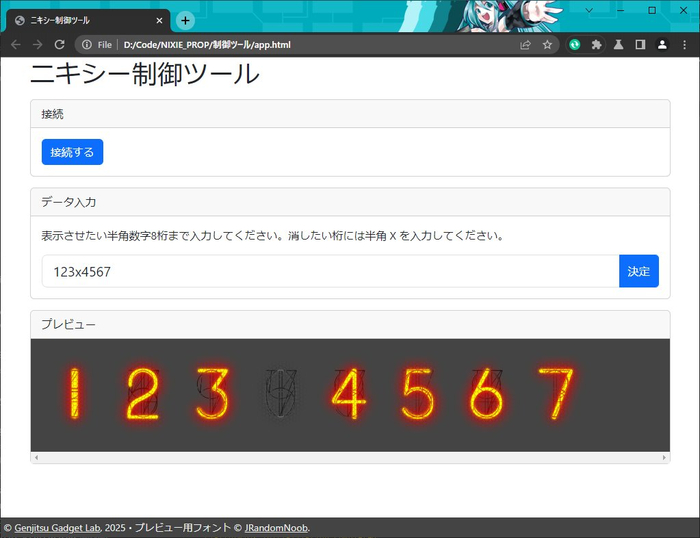Image resolution: width=700 pixels, height=538 pixels.
Task: Toggle the browser side panel icon
Action: 640,45
